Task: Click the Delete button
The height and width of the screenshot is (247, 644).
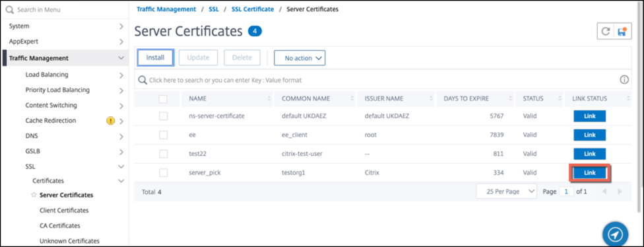Action: (x=242, y=57)
